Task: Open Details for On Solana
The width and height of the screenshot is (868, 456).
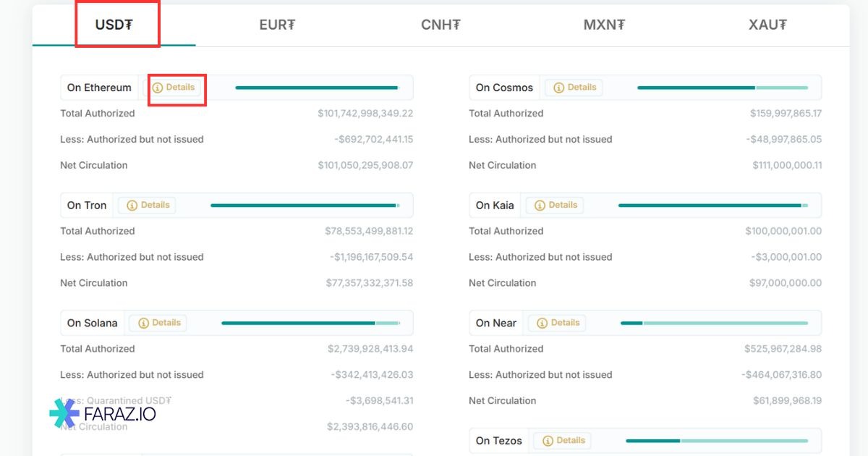Action: pyautogui.click(x=158, y=323)
